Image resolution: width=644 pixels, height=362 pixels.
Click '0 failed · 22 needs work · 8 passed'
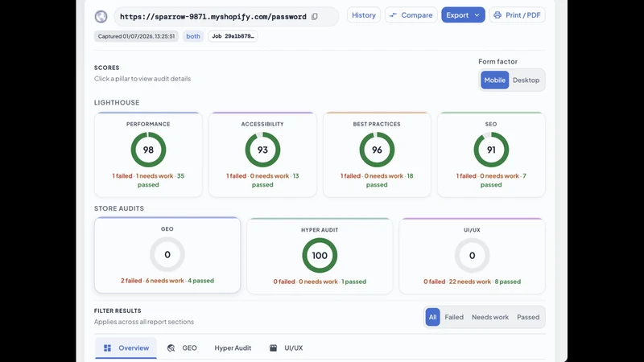tap(472, 282)
